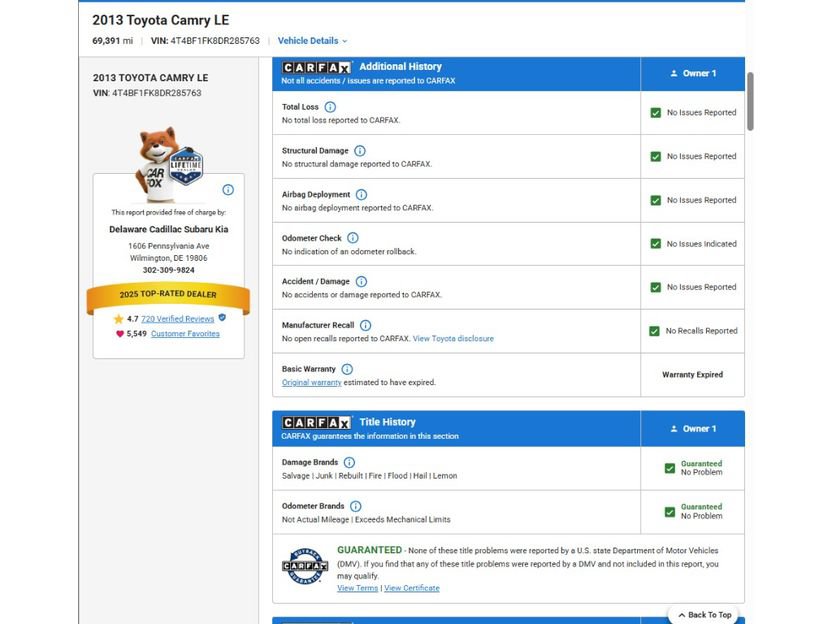The height and width of the screenshot is (624, 832).
Task: Click the Damage Brands info icon
Action: tap(349, 462)
